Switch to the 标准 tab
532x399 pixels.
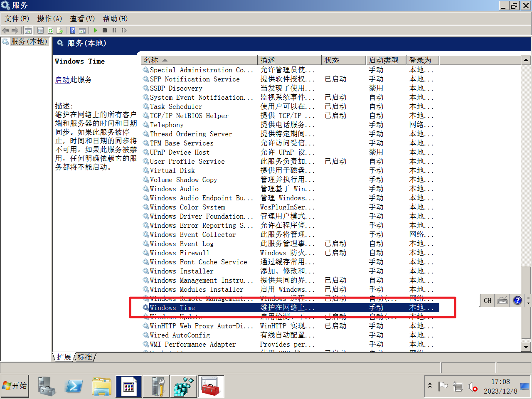[85, 357]
